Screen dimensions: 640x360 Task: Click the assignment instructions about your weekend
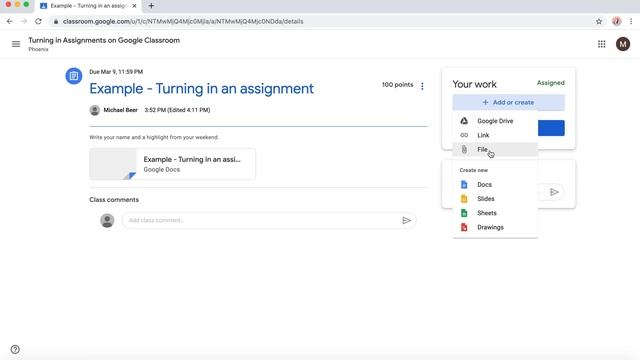(x=154, y=137)
